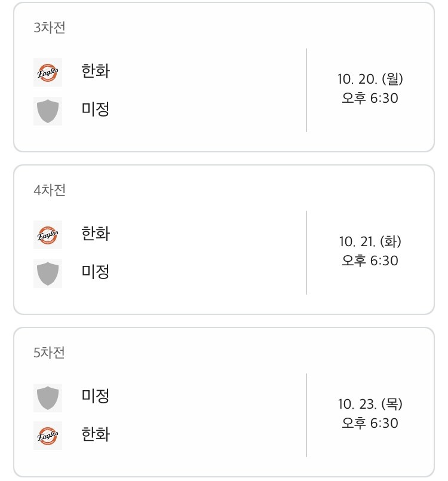Click the Eagles logo in the 3차전 card
The width and height of the screenshot is (448, 481).
point(48,72)
